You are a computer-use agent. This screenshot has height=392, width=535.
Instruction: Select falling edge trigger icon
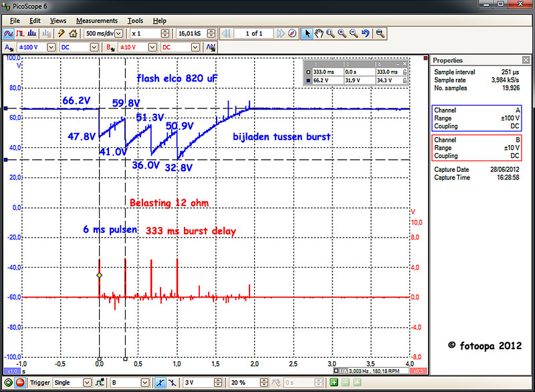[172, 383]
